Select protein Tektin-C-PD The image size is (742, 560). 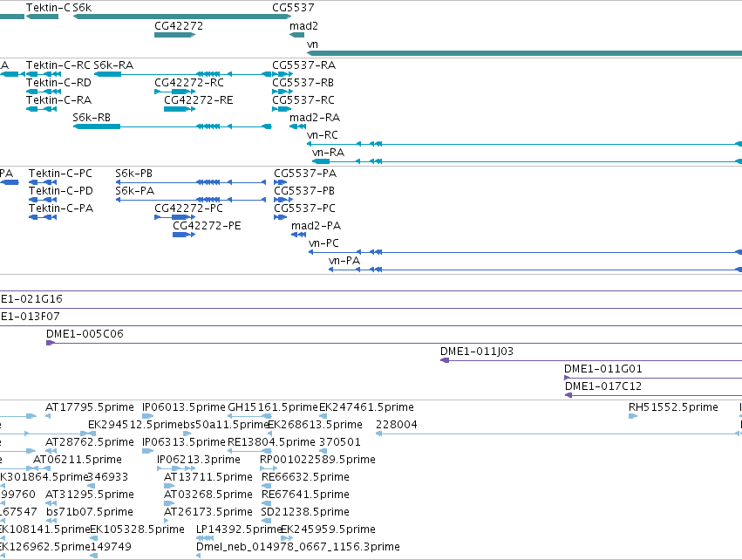(x=43, y=201)
